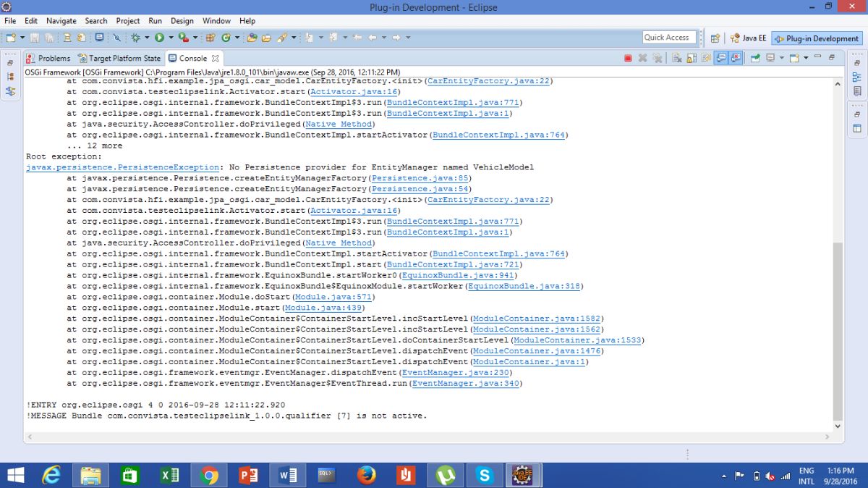Click the Open Task folder icon
This screenshot has height=488, width=868.
[x=266, y=37]
